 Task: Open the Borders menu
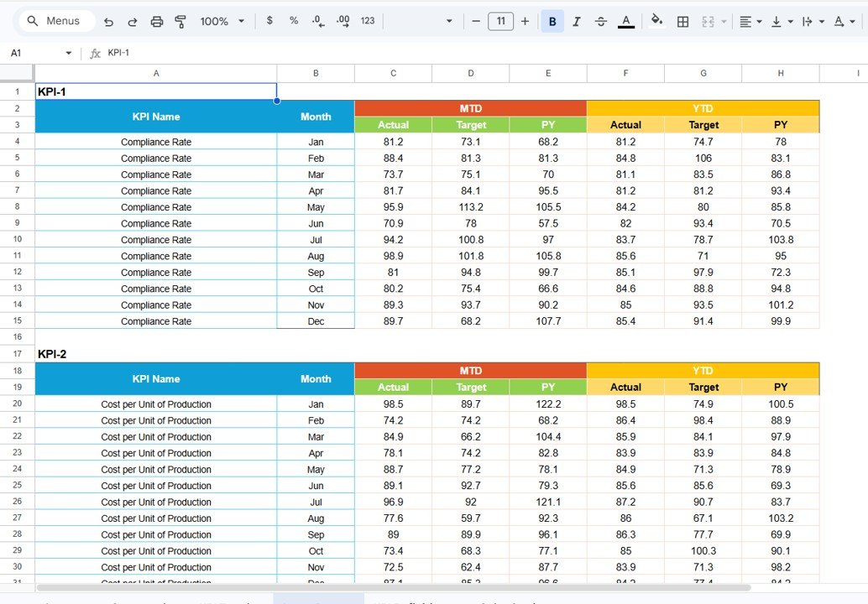[682, 22]
